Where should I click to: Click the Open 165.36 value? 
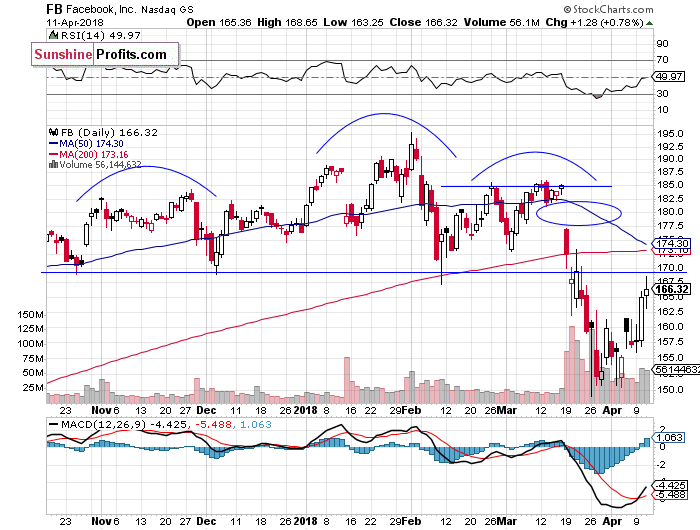219,22
